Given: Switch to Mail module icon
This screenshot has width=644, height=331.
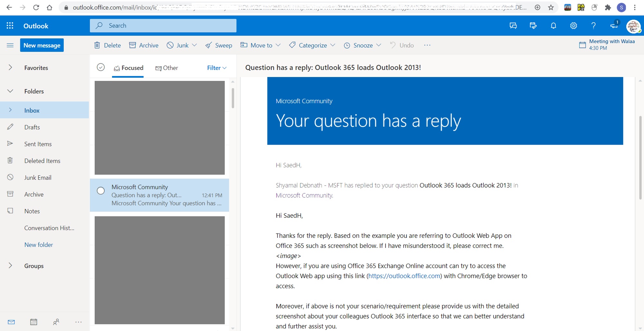Looking at the screenshot, I should pyautogui.click(x=11, y=322).
